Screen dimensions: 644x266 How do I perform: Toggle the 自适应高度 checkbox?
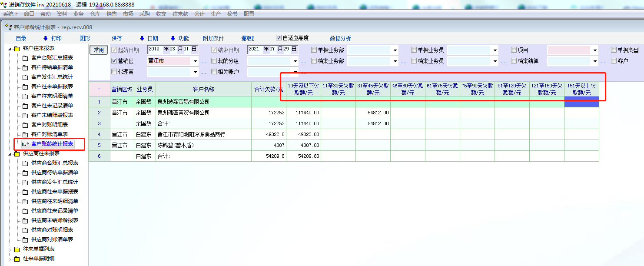coord(279,38)
